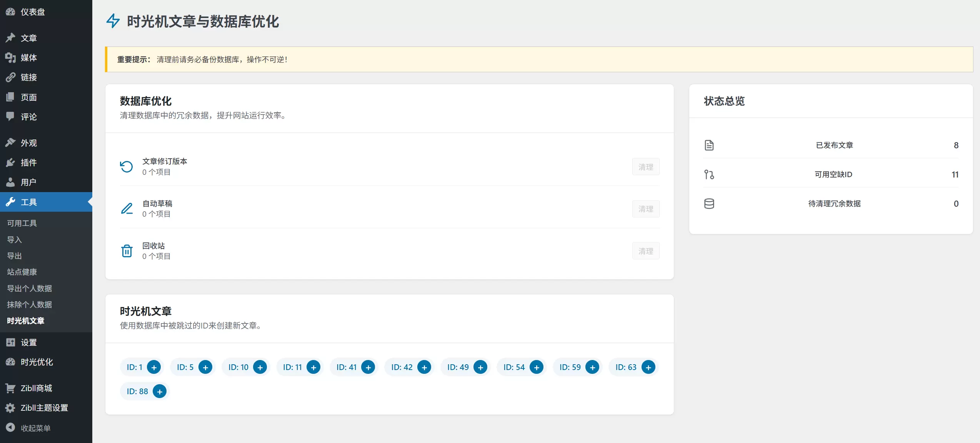
Task: Click the plus icon beside ID: 88
Action: point(160,392)
